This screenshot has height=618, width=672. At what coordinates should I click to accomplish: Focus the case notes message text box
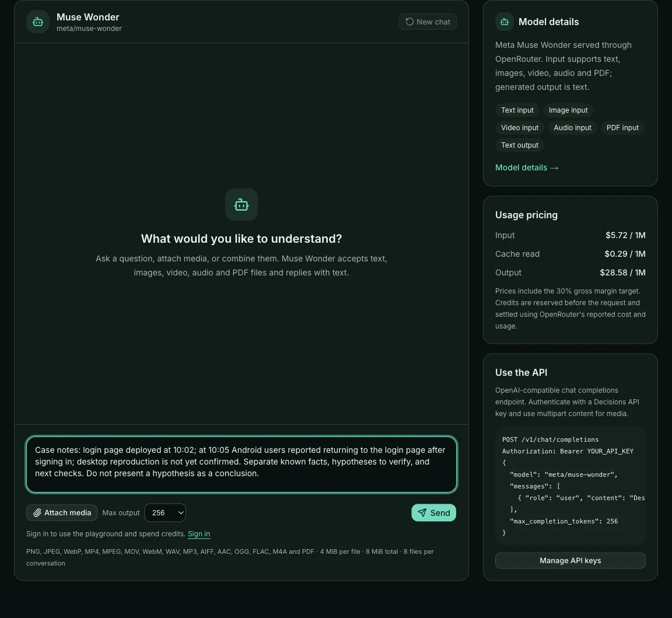point(242,465)
